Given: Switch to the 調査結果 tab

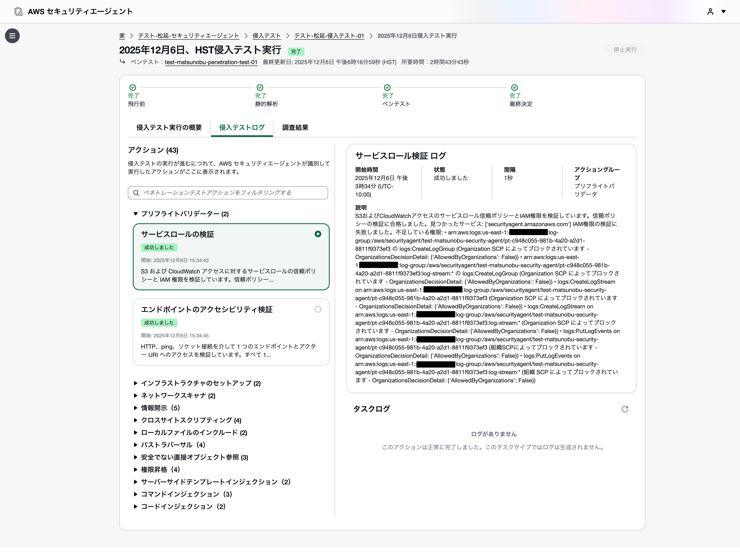Looking at the screenshot, I should click(x=295, y=127).
